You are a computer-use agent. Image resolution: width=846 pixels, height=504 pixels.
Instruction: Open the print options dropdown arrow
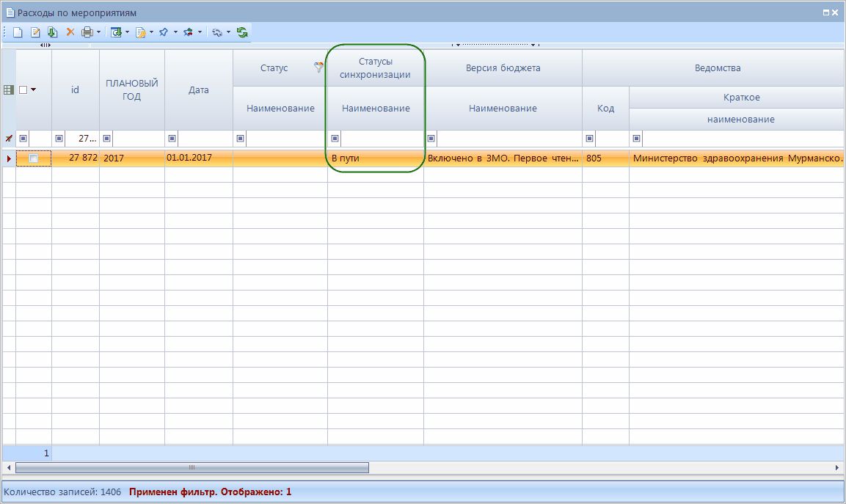98,32
